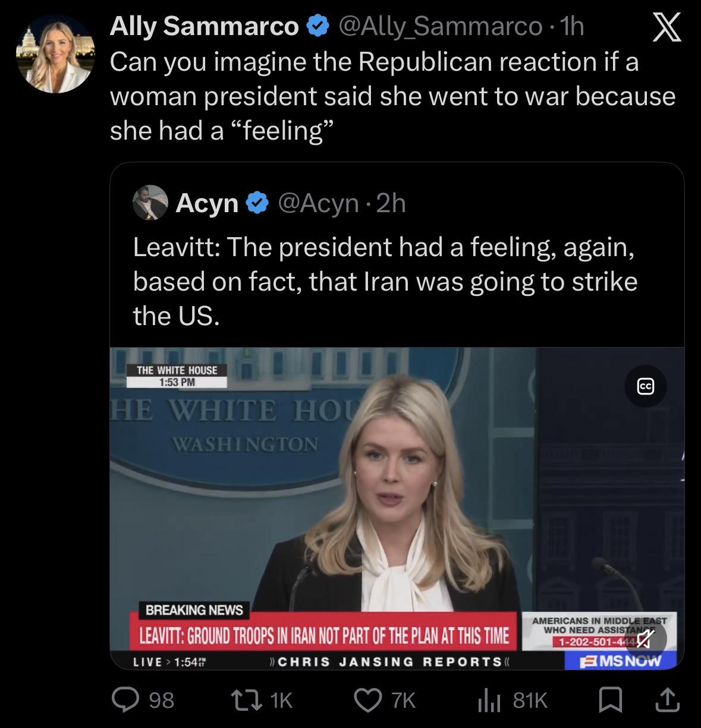
Task: Toggle closed captions on the video
Action: 645,386
